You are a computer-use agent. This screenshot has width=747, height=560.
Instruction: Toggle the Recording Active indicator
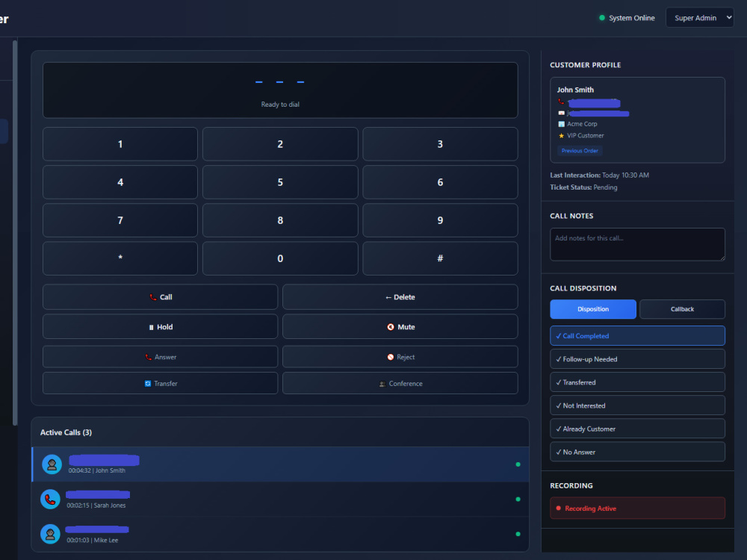637,508
